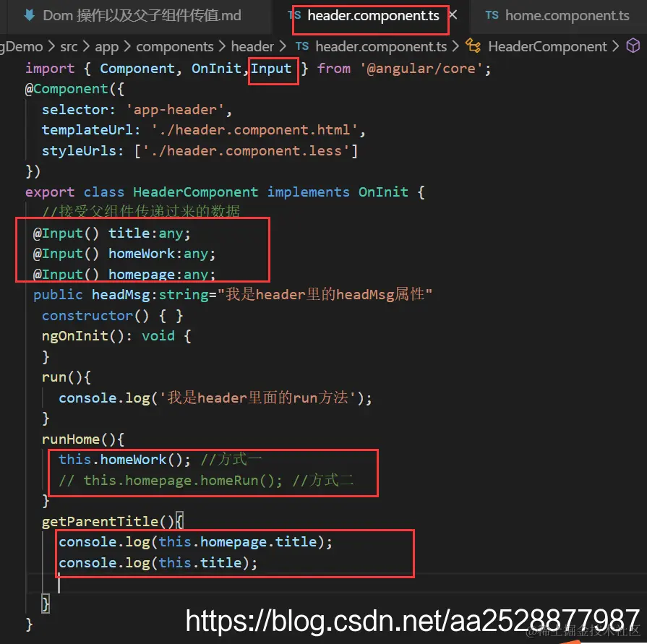Click the getParentTitle() method declaration
The image size is (647, 644).
pyautogui.click(x=112, y=521)
